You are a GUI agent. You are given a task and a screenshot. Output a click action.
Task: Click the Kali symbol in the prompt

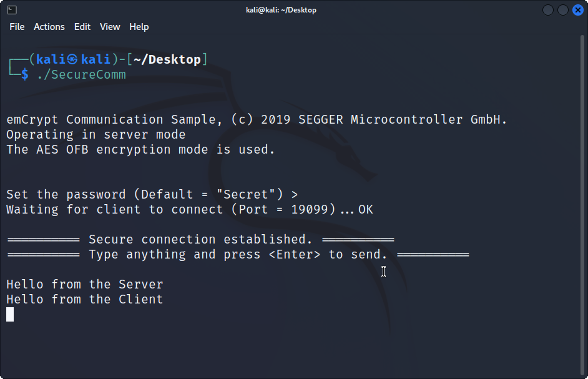[x=73, y=60]
